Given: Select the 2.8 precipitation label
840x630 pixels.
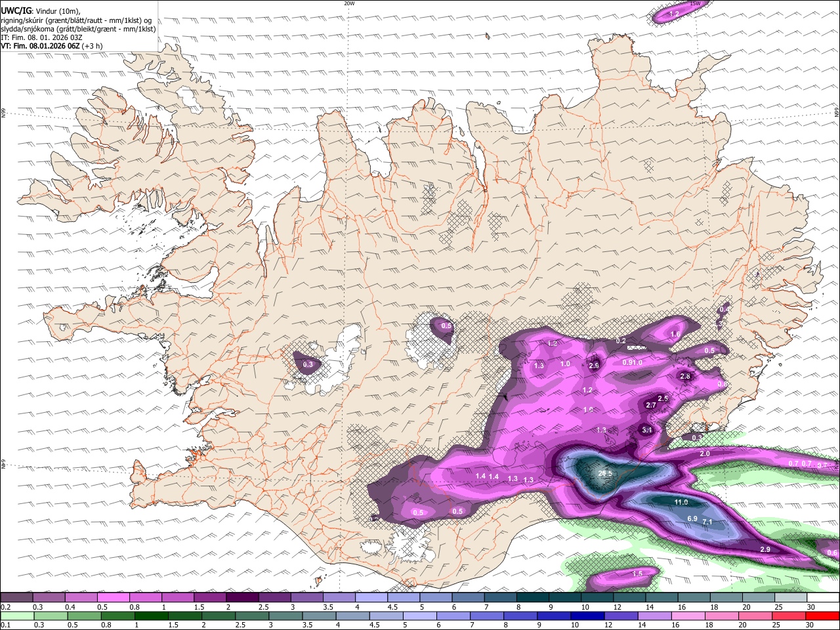Looking at the screenshot, I should [685, 376].
